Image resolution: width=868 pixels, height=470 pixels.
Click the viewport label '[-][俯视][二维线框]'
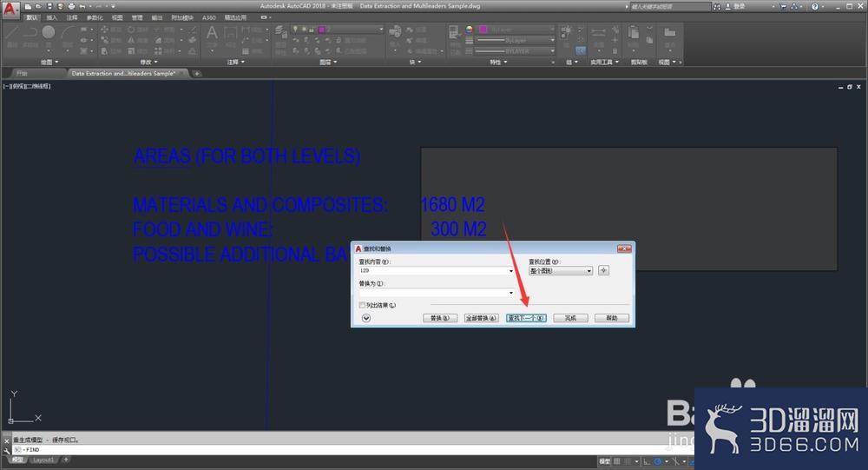pos(27,86)
